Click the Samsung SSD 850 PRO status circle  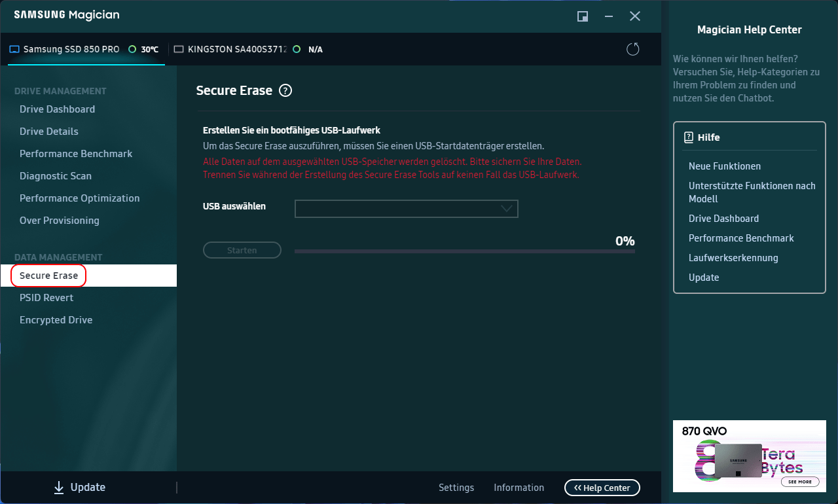click(x=132, y=49)
